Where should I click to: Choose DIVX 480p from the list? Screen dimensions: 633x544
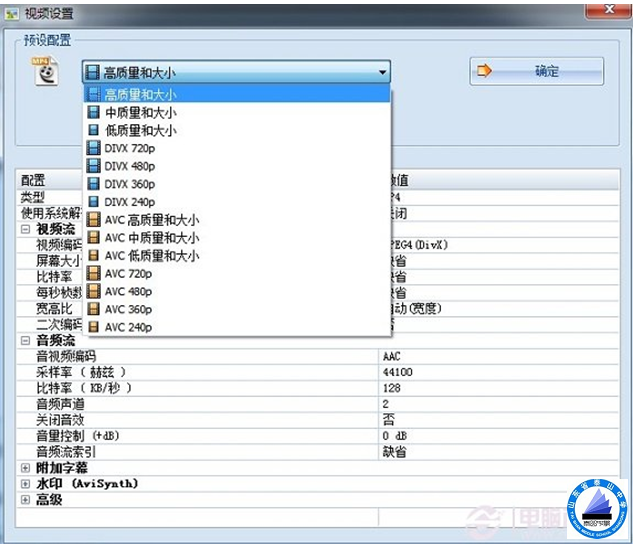[129, 166]
